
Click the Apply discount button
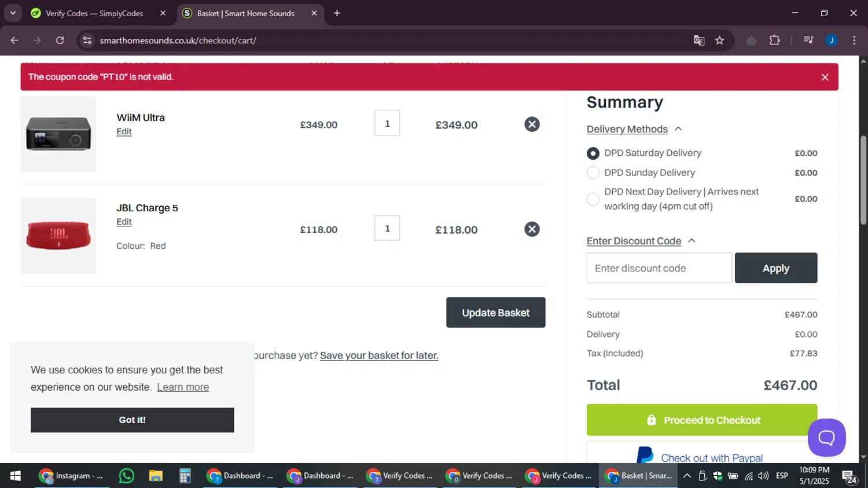tap(776, 268)
